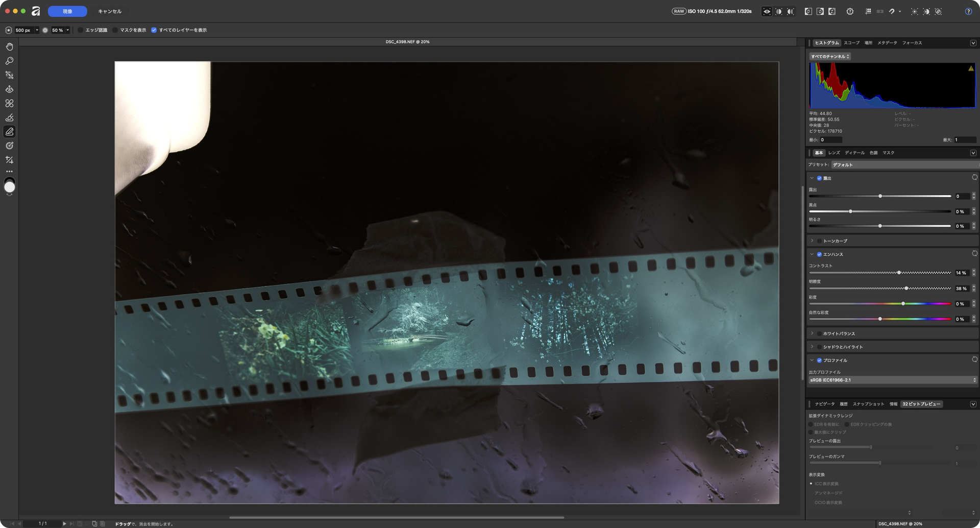Switch to single view with eye icon
Screen dimensions: 980x528
point(767,11)
